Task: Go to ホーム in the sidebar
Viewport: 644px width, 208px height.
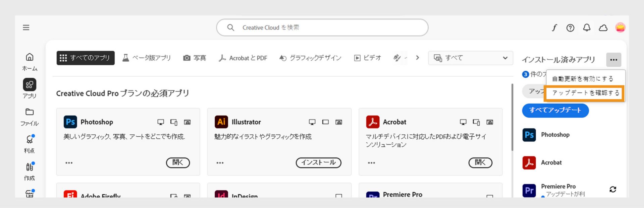Action: click(30, 62)
